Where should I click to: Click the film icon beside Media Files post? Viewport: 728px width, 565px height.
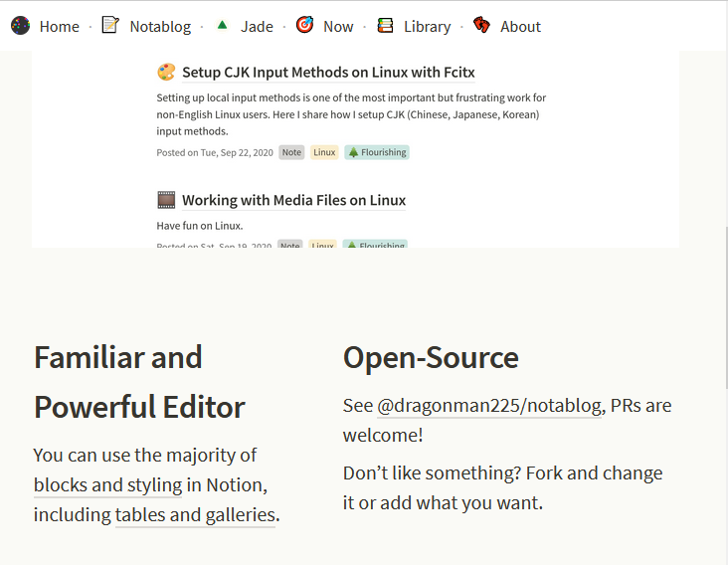(x=166, y=200)
